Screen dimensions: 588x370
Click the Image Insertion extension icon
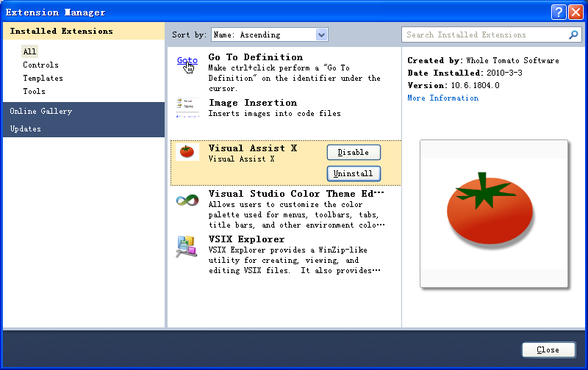pyautogui.click(x=187, y=108)
